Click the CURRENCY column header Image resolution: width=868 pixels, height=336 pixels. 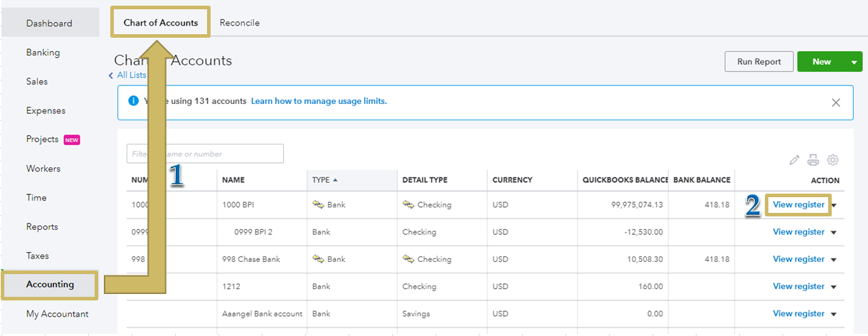pyautogui.click(x=512, y=180)
